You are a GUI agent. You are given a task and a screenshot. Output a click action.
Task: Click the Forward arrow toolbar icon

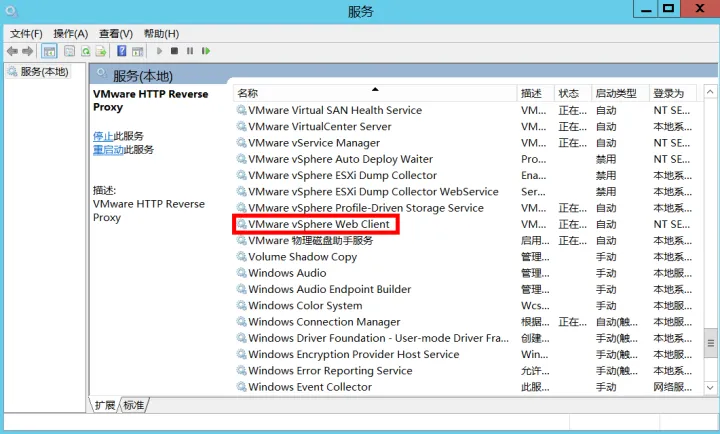(x=28, y=51)
